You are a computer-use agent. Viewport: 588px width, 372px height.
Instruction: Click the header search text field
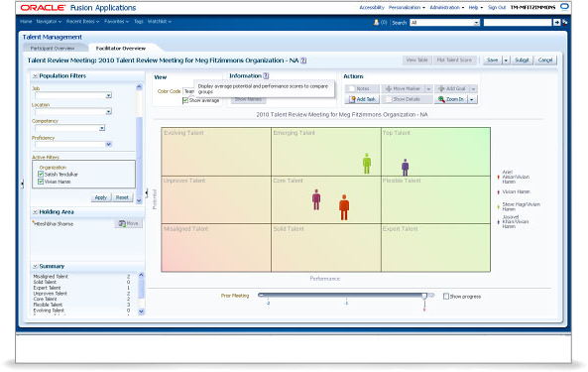pos(518,23)
